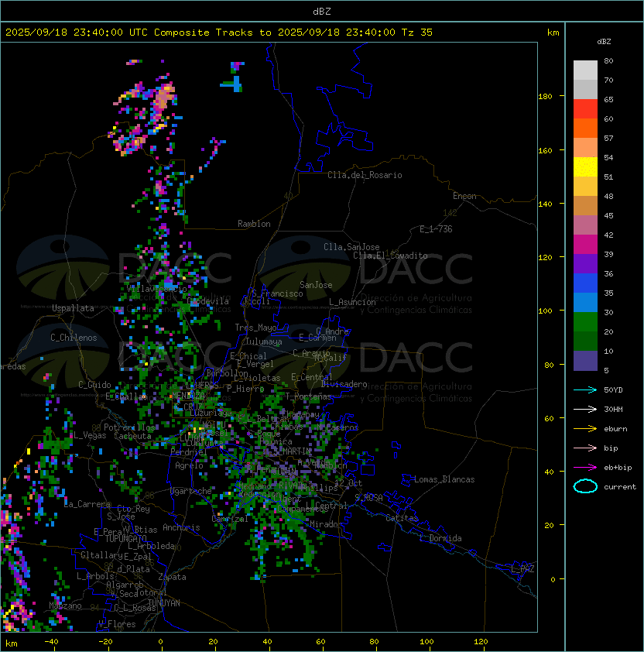The width and height of the screenshot is (644, 652).
Task: Click the 'C_Chilenos' map label
Action: 74,338
